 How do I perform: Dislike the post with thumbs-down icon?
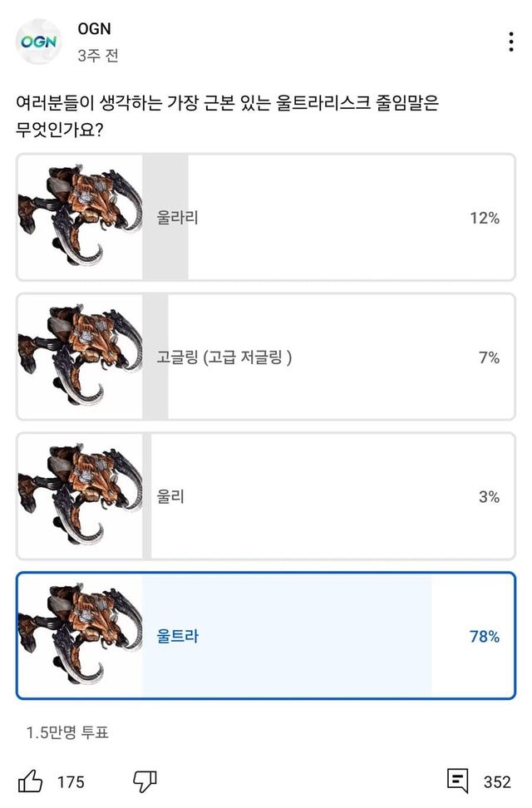click(x=145, y=781)
